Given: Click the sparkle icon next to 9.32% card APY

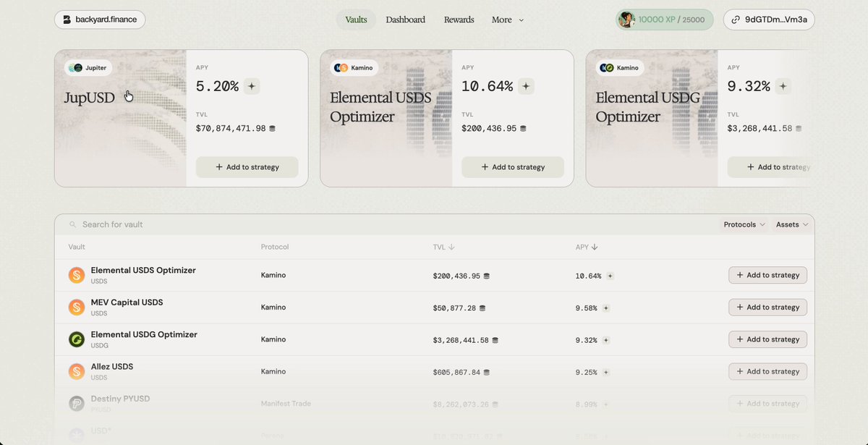Looking at the screenshot, I should click(x=783, y=86).
